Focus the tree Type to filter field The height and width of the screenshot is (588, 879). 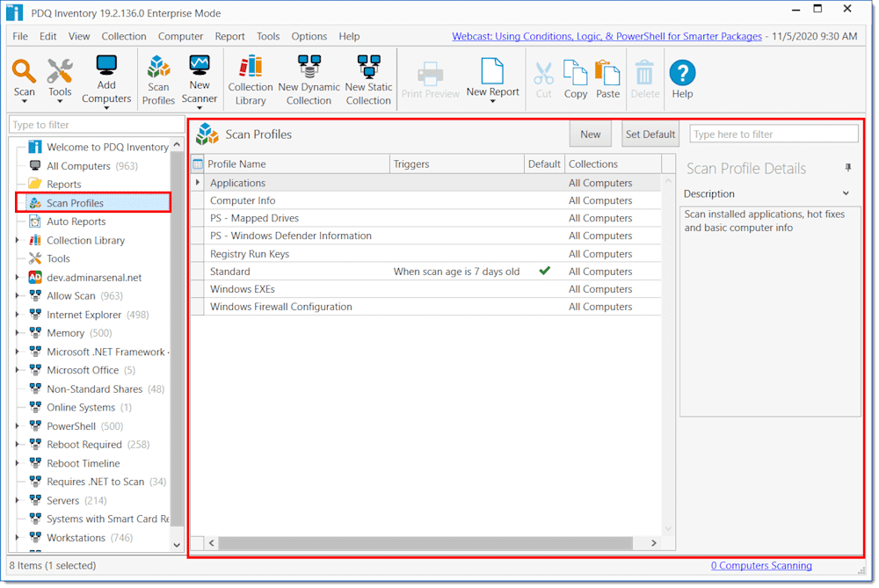97,125
